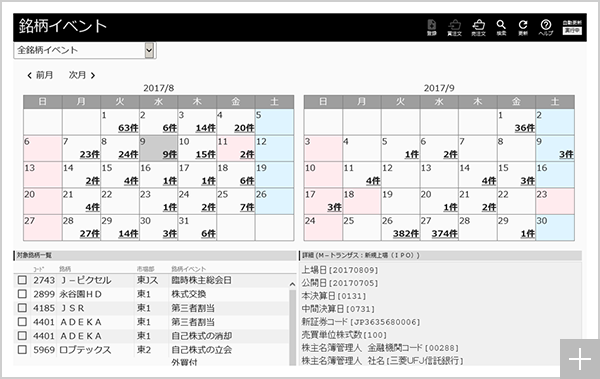Open 3件 events on September 17
The image size is (600, 379).
[334, 207]
